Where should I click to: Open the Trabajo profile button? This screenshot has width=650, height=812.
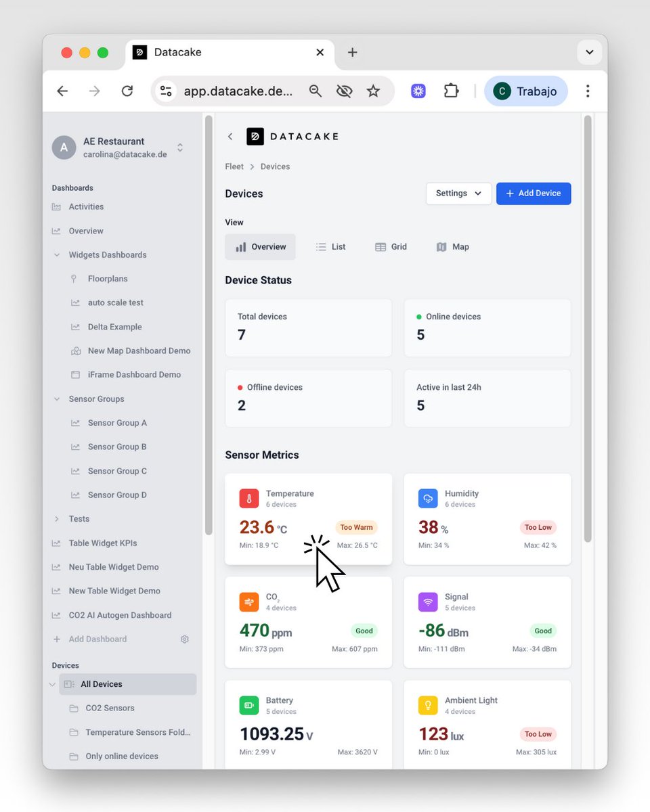525,91
